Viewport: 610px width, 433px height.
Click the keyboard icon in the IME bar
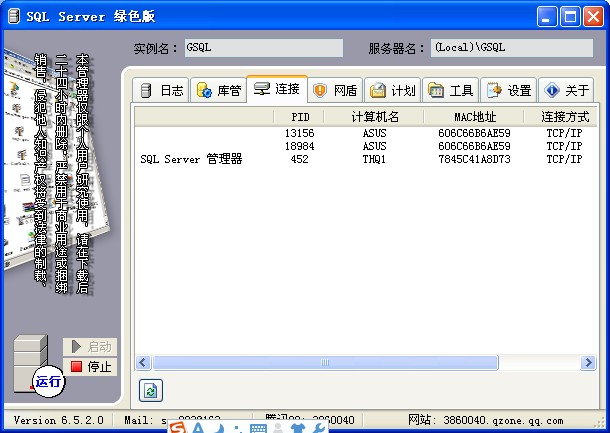point(258,429)
